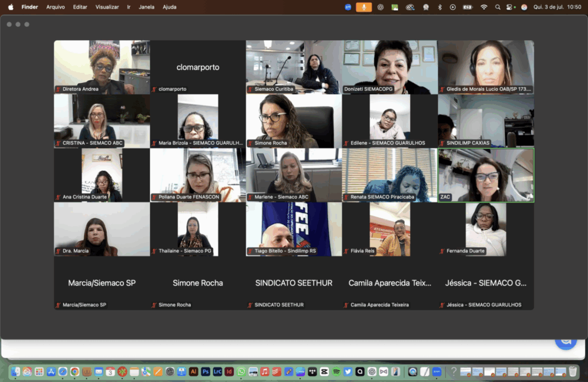
Task: Expand the Wi-Fi menu in menu bar
Action: pyautogui.click(x=483, y=7)
